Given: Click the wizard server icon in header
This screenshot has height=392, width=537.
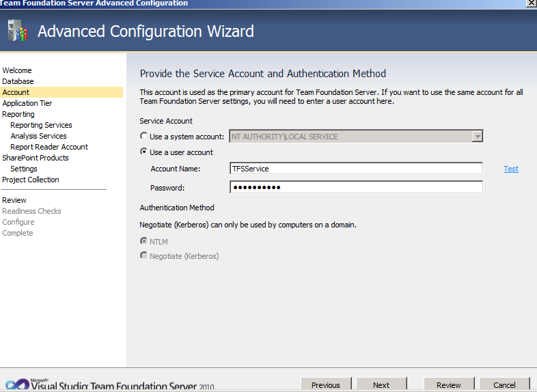Looking at the screenshot, I should tap(18, 31).
